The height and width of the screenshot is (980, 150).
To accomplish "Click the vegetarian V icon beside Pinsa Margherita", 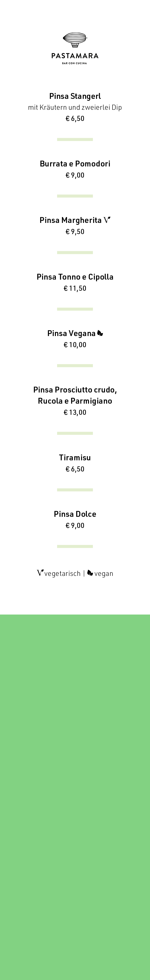I will tap(107, 220).
